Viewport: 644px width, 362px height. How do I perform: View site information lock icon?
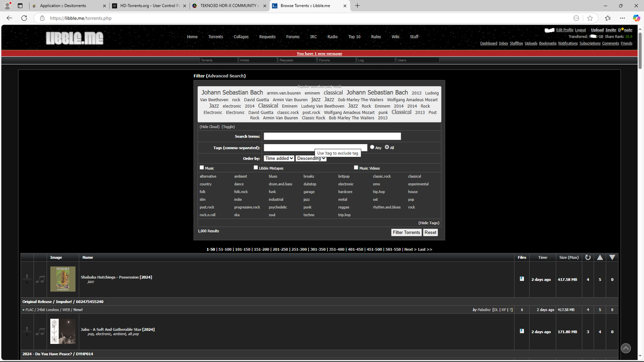42,18
